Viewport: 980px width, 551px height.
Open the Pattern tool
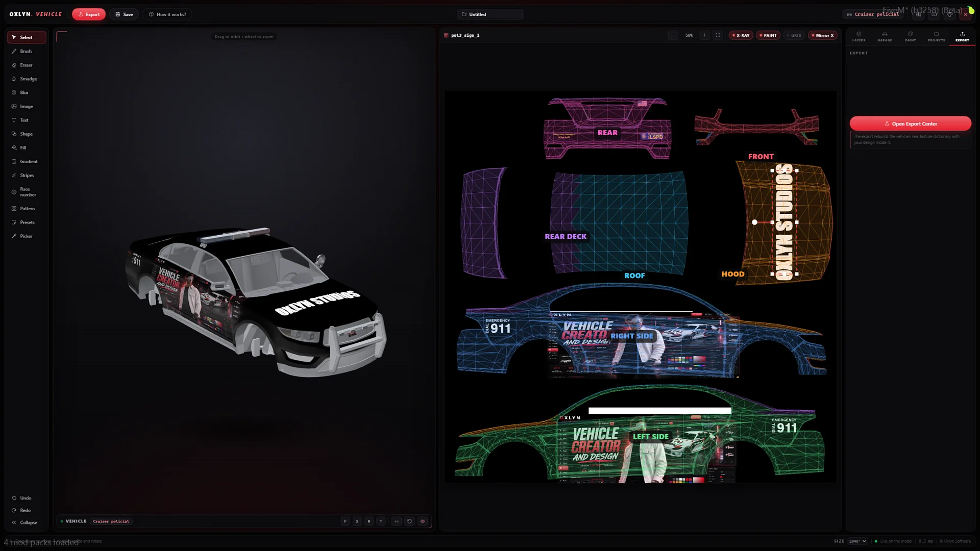27,208
